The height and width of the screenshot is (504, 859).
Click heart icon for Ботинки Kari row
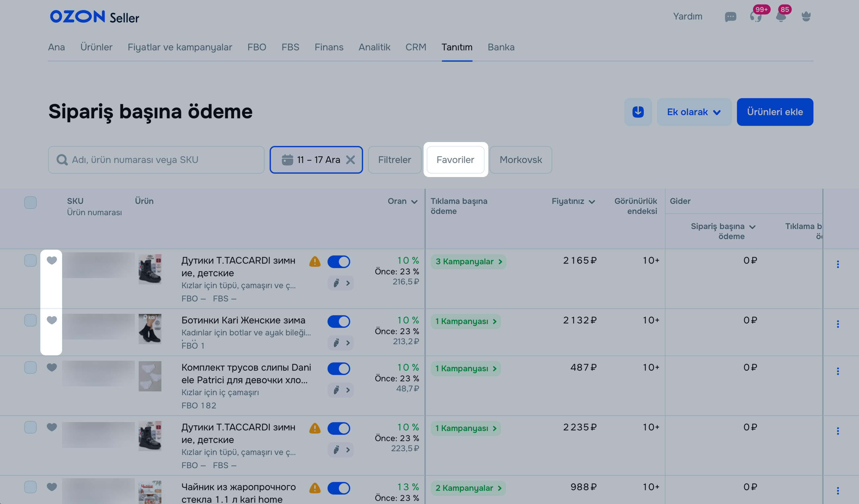(x=52, y=320)
